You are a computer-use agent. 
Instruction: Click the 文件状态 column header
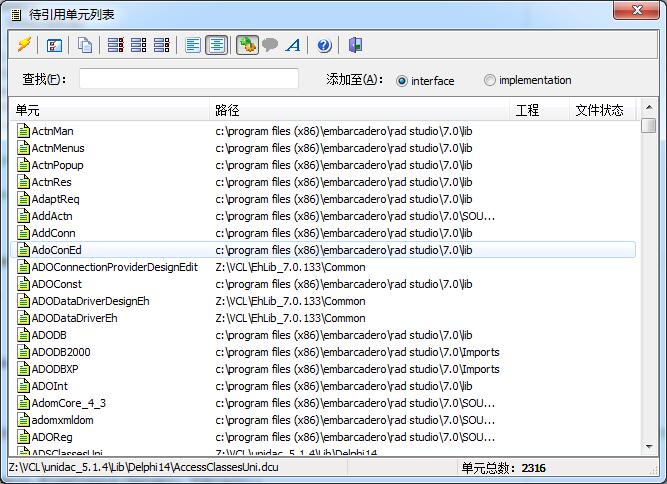(x=600, y=110)
